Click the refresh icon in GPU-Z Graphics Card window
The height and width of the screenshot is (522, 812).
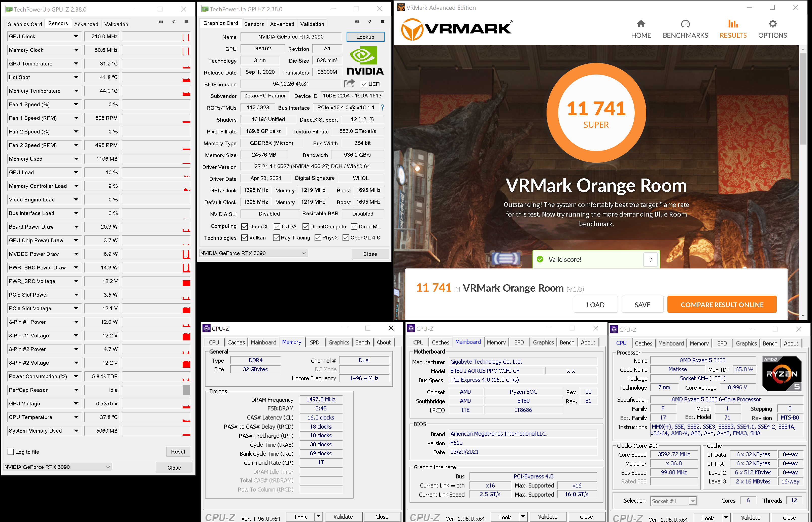click(370, 21)
